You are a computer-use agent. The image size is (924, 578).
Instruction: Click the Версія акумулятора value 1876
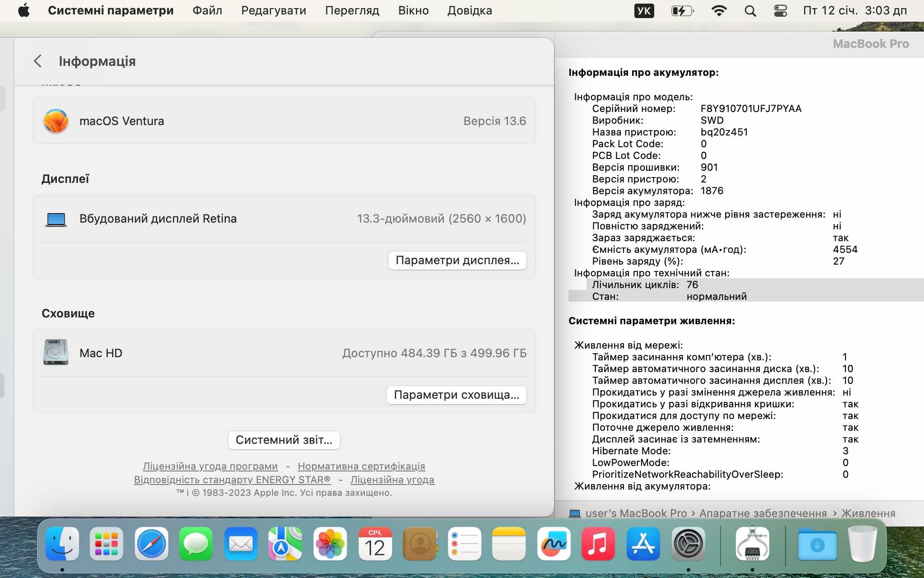712,191
